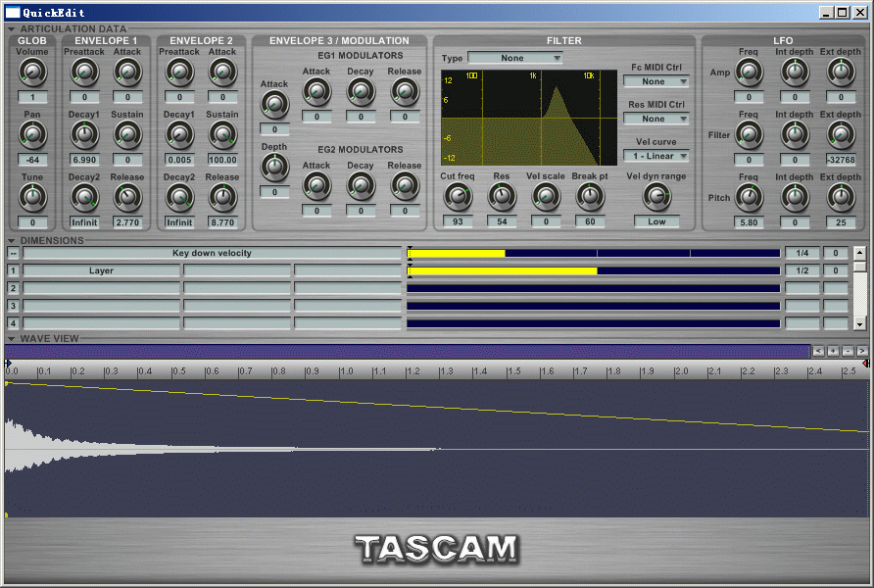
Task: Click the 1/4 split field for Key down velocity
Action: (802, 253)
